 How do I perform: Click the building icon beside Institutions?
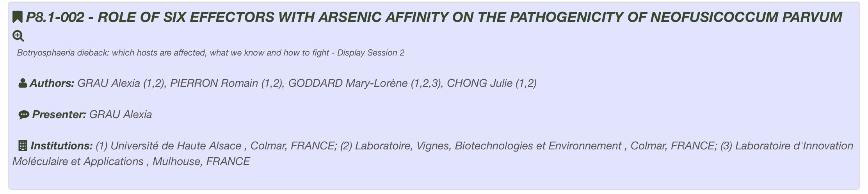click(x=23, y=146)
